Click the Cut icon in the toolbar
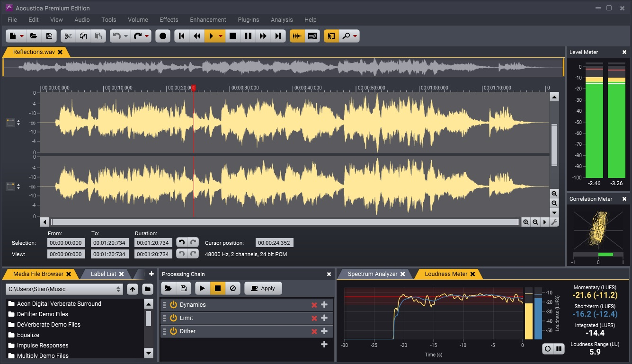The height and width of the screenshot is (364, 632). click(x=68, y=36)
